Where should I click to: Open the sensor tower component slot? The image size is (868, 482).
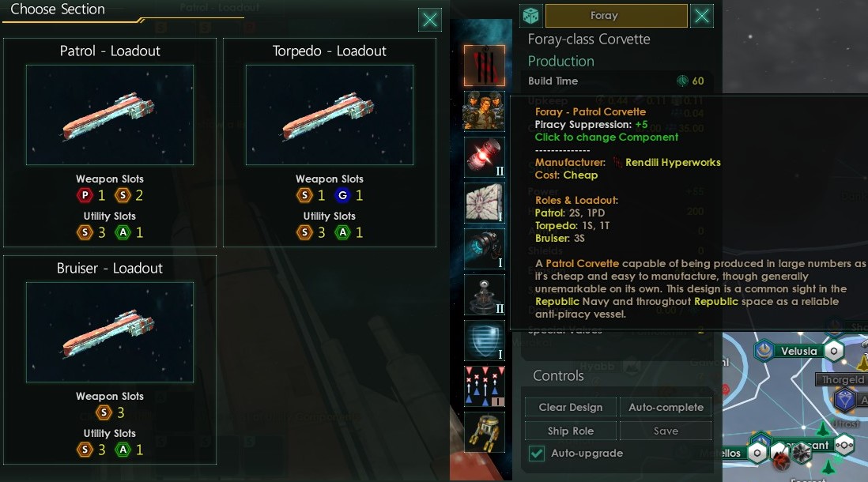pos(485,295)
